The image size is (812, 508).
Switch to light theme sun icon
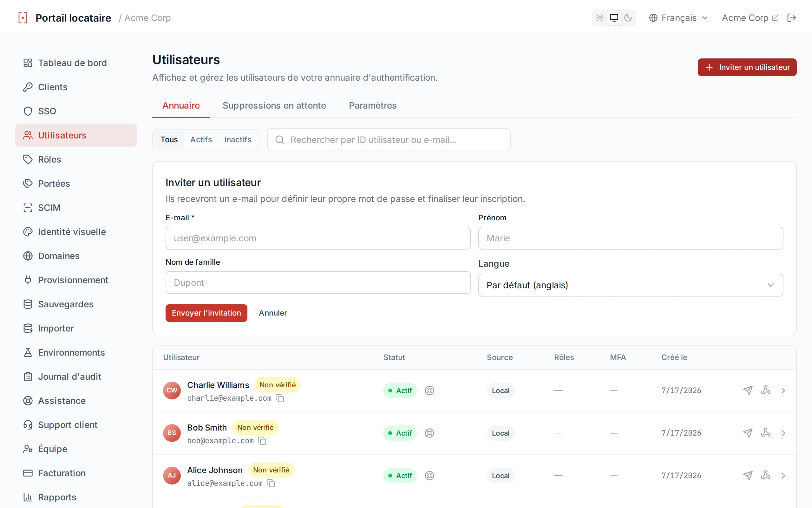coord(600,18)
